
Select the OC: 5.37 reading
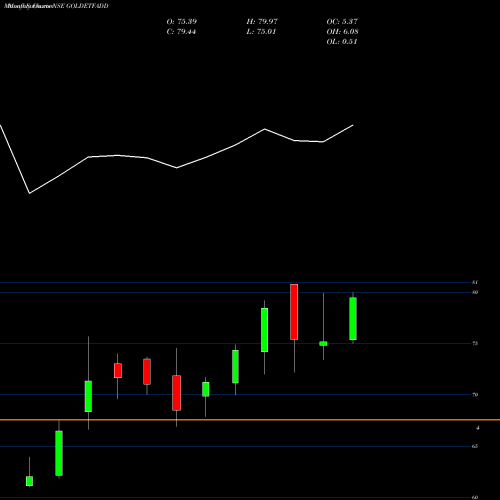coord(342,22)
